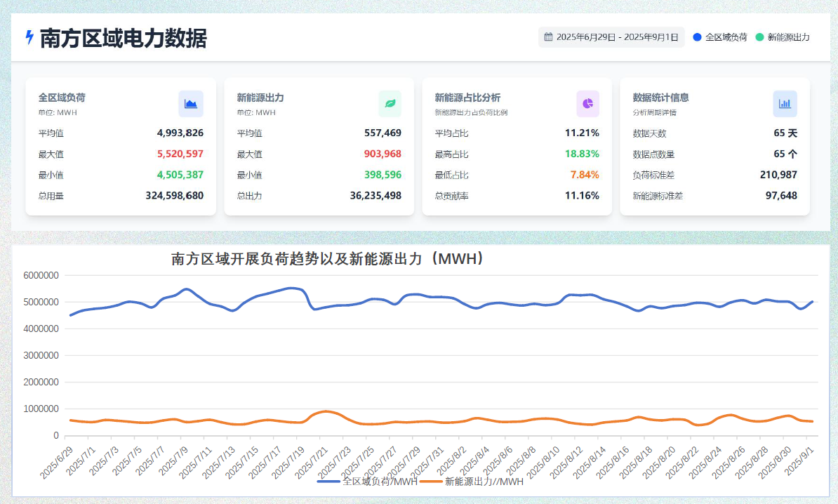
Task: Click the green dot for 新能源出力 legend
Action: click(759, 37)
